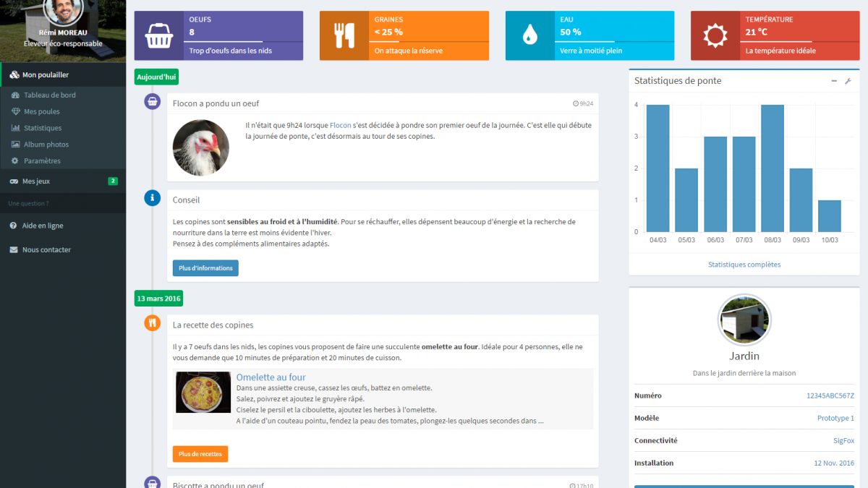Click the Numéro field label
This screenshot has width=868, height=488.
click(648, 396)
